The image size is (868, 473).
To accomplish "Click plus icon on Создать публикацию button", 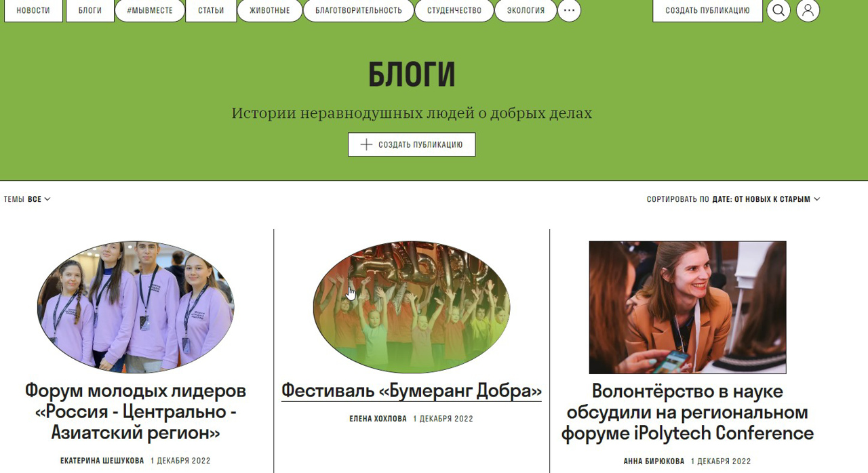I will [x=366, y=144].
